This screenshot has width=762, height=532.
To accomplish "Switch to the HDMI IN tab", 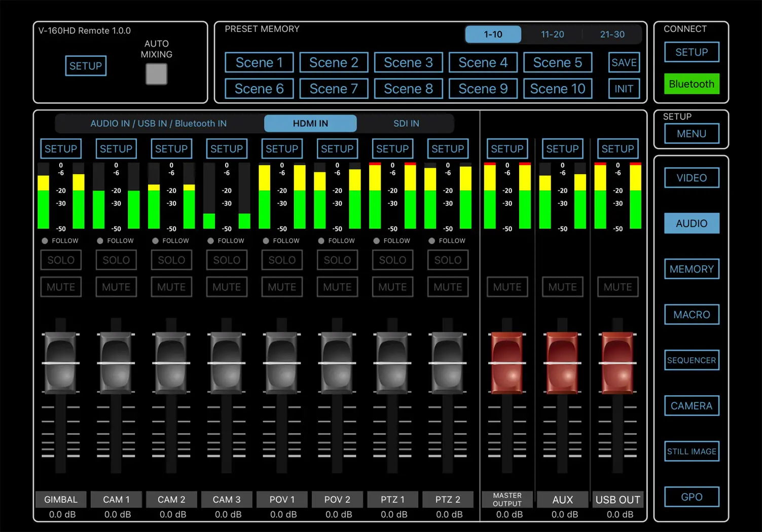I will pyautogui.click(x=310, y=123).
